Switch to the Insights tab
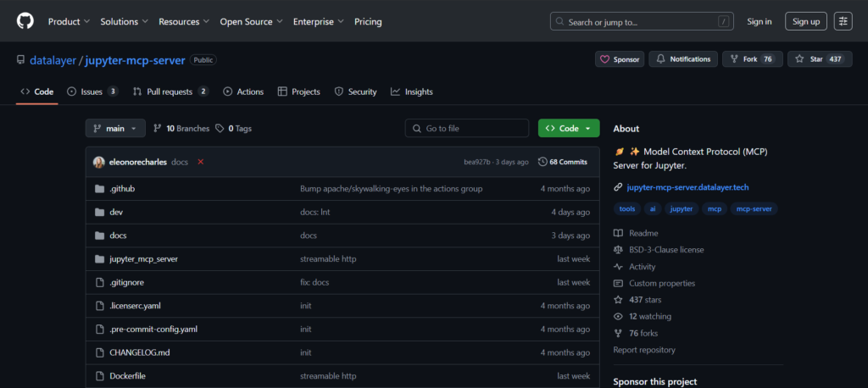The width and height of the screenshot is (868, 388). click(x=412, y=91)
